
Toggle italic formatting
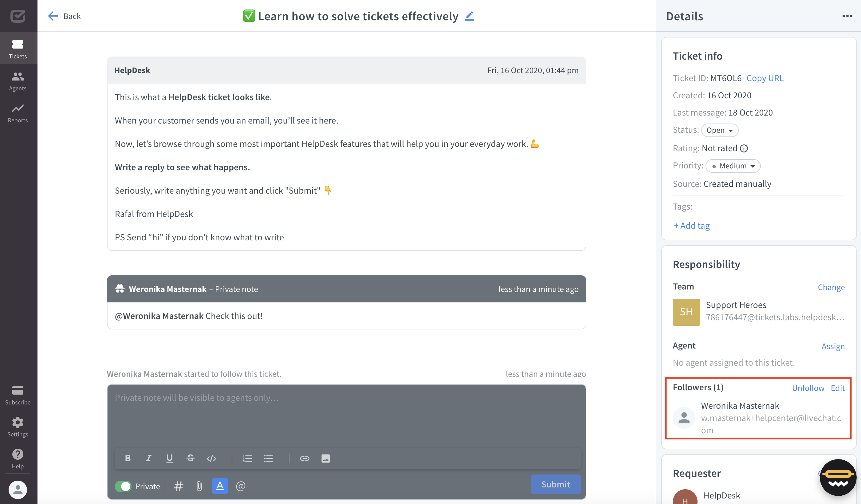click(x=149, y=458)
